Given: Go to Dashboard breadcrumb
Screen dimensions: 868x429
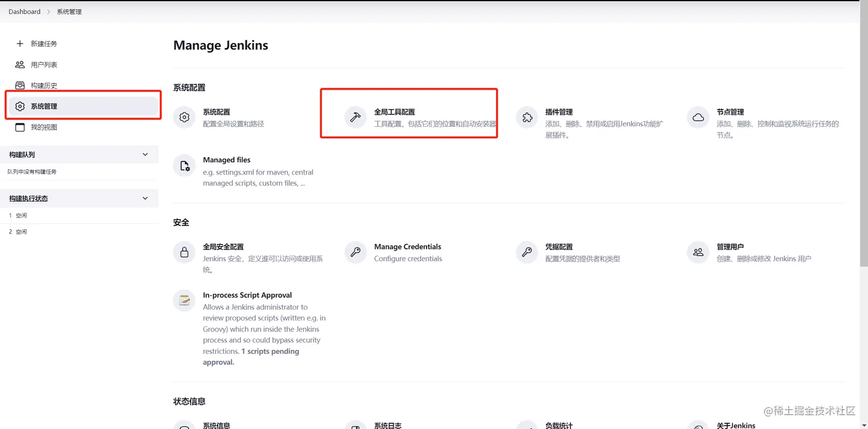Looking at the screenshot, I should (25, 11).
